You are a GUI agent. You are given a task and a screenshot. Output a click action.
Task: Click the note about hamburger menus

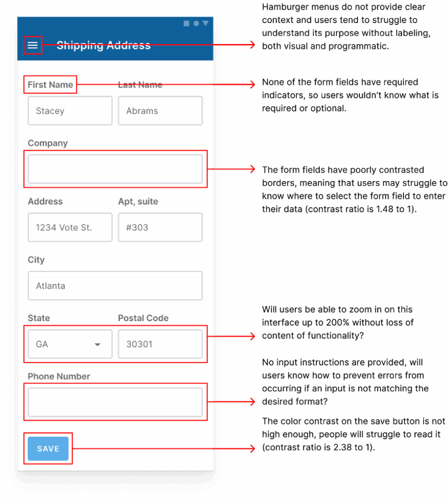point(346,26)
